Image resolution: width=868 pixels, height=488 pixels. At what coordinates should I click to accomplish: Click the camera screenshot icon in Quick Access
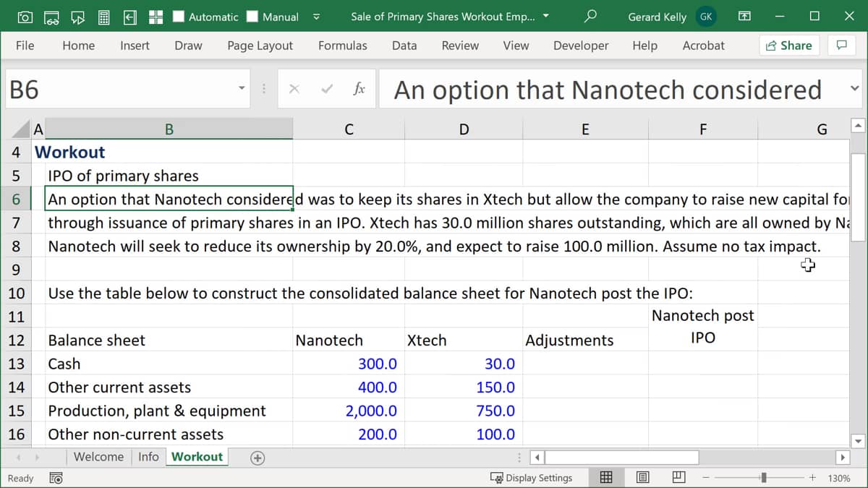coord(25,17)
